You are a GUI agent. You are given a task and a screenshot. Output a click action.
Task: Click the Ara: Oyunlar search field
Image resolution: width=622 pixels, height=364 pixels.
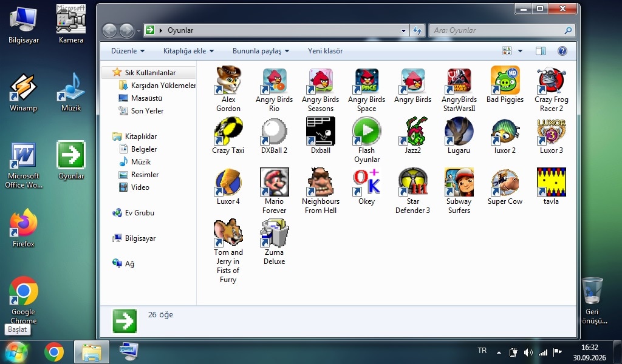502,30
